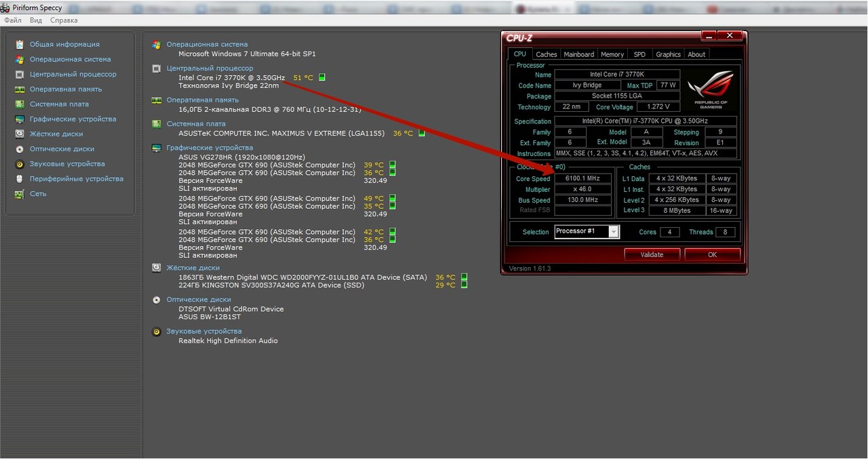Open the Файл menu
This screenshot has height=459, width=868.
(13, 20)
